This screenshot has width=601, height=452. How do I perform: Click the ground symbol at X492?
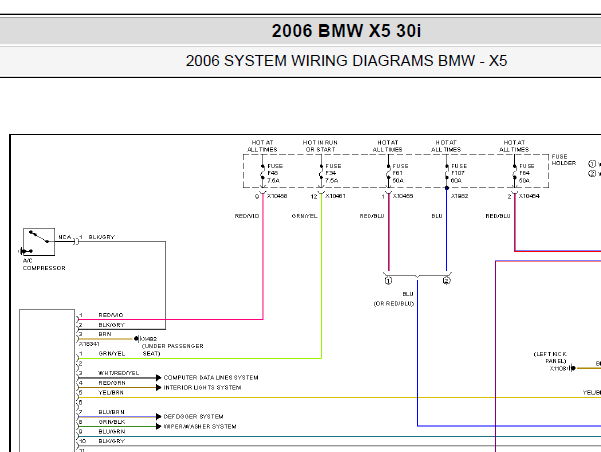137,339
